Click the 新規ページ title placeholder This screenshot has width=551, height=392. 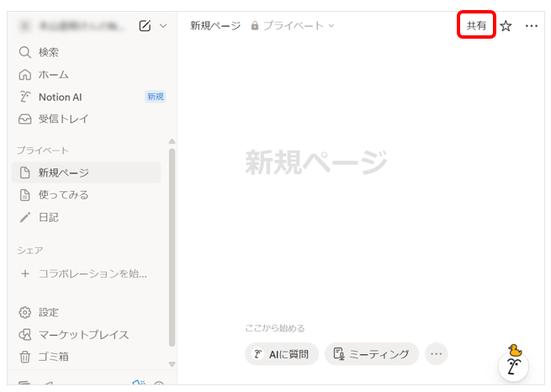click(x=316, y=162)
